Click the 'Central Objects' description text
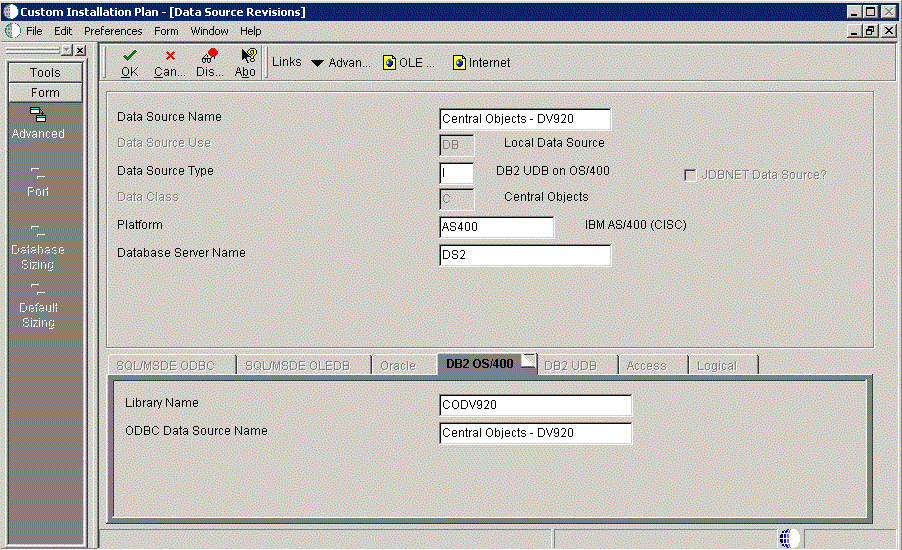Viewport: 902px width, 550px height. (x=546, y=197)
